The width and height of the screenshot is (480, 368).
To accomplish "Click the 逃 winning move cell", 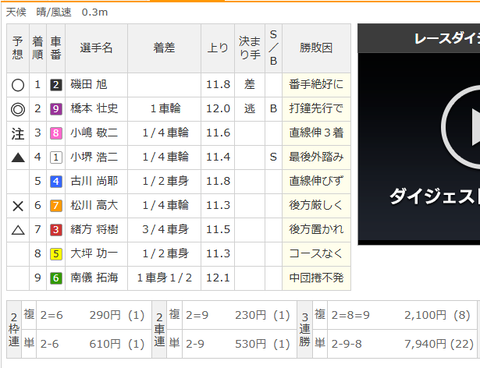I will [250, 109].
